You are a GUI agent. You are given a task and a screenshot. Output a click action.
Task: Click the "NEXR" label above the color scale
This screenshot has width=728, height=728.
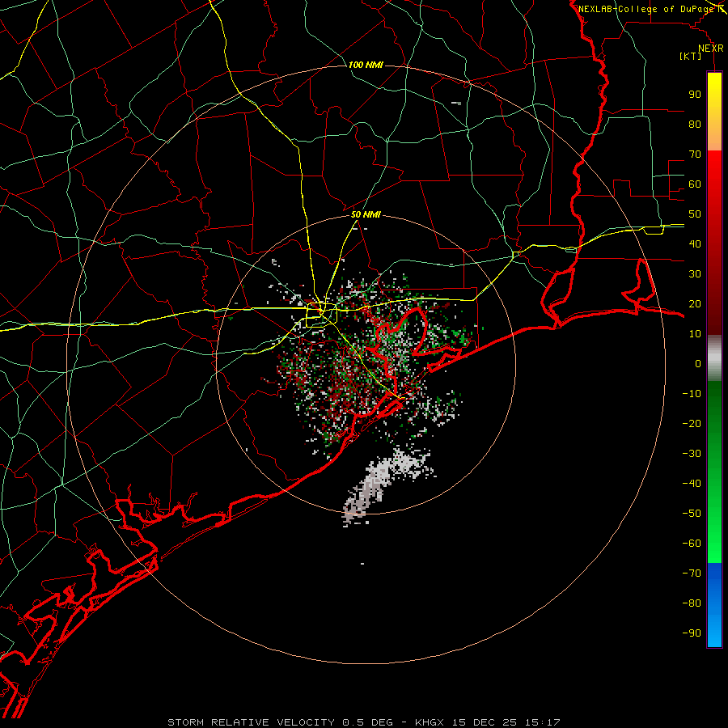[x=711, y=49]
